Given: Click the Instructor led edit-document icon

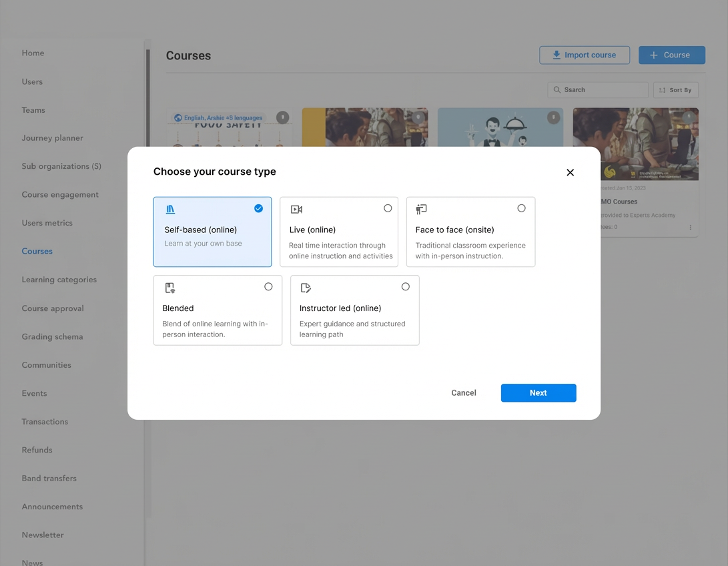Looking at the screenshot, I should (x=306, y=288).
